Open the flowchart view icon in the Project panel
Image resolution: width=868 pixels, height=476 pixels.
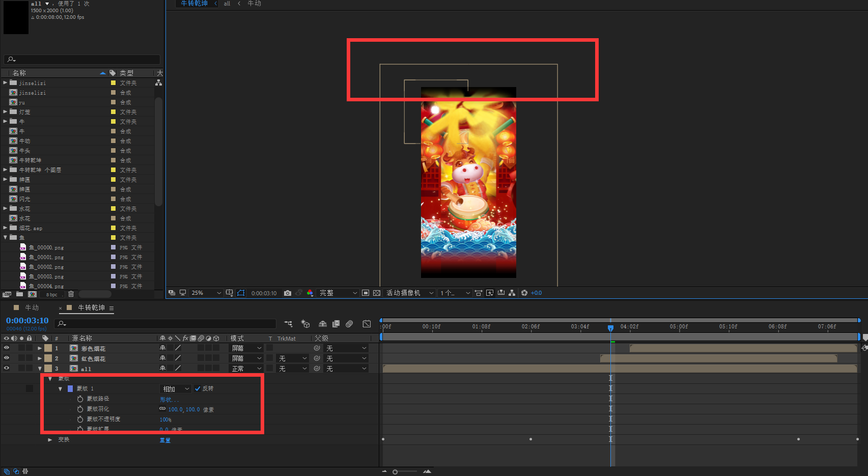(159, 82)
